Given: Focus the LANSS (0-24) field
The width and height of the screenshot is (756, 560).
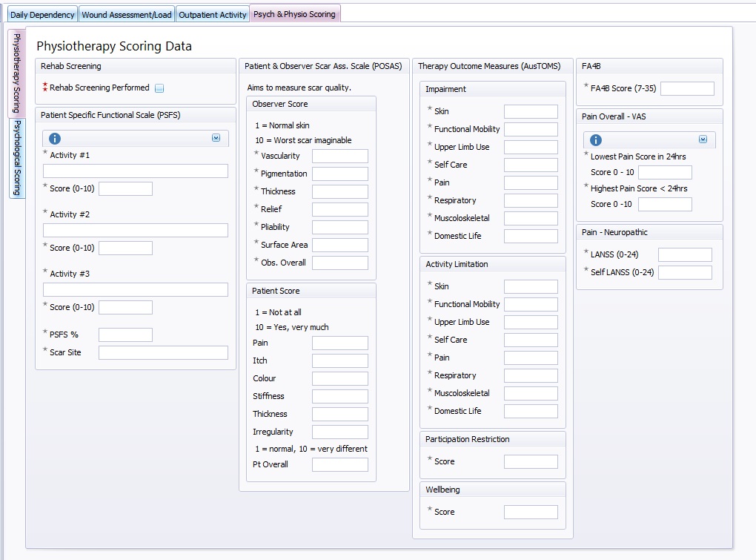Looking at the screenshot, I should point(685,255).
